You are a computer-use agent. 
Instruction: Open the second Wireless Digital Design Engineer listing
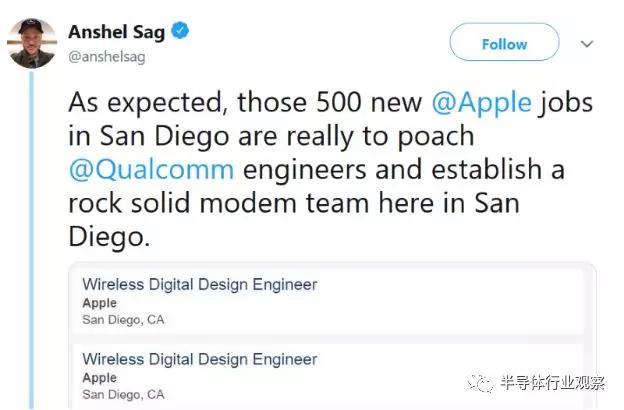tap(199, 359)
